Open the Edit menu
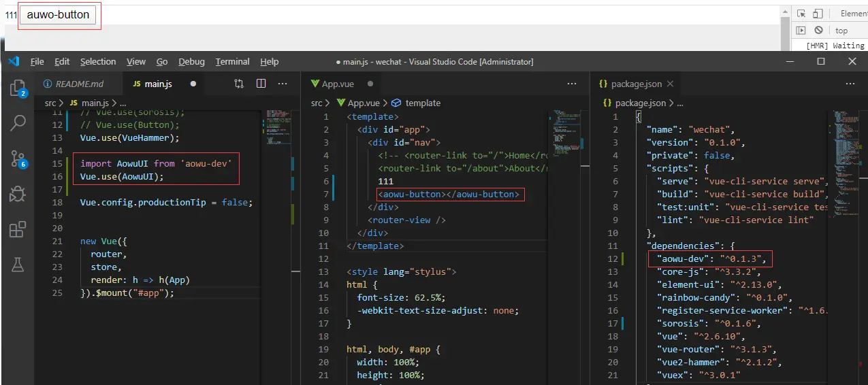Screen dimensions: 868x385 coord(62,61)
